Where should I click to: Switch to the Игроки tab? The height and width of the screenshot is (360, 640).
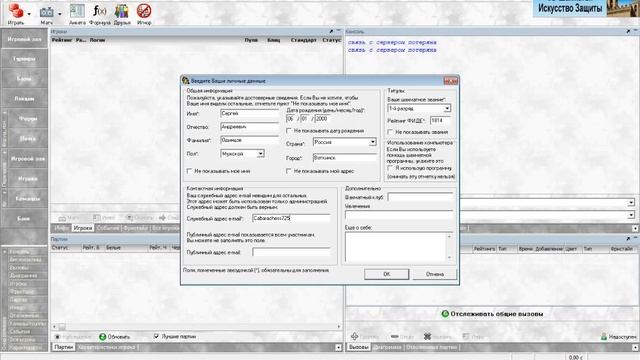[82, 228]
